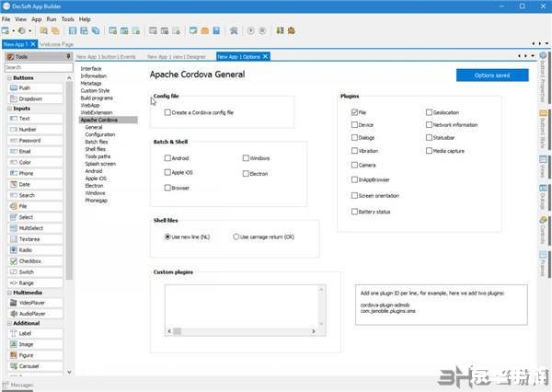Viewport: 552px width, 392px height.
Task: Collapse the Inputs tool group
Action: pyautogui.click(x=9, y=109)
